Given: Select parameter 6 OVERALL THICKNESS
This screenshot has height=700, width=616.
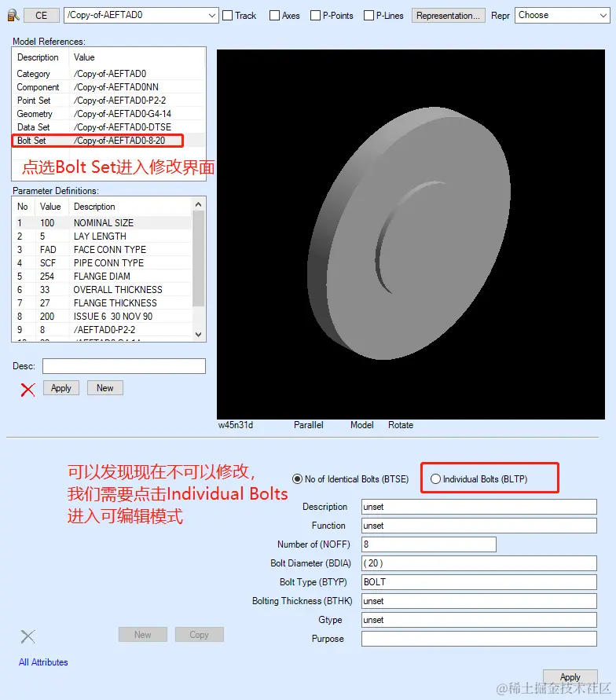Looking at the screenshot, I should [x=103, y=290].
